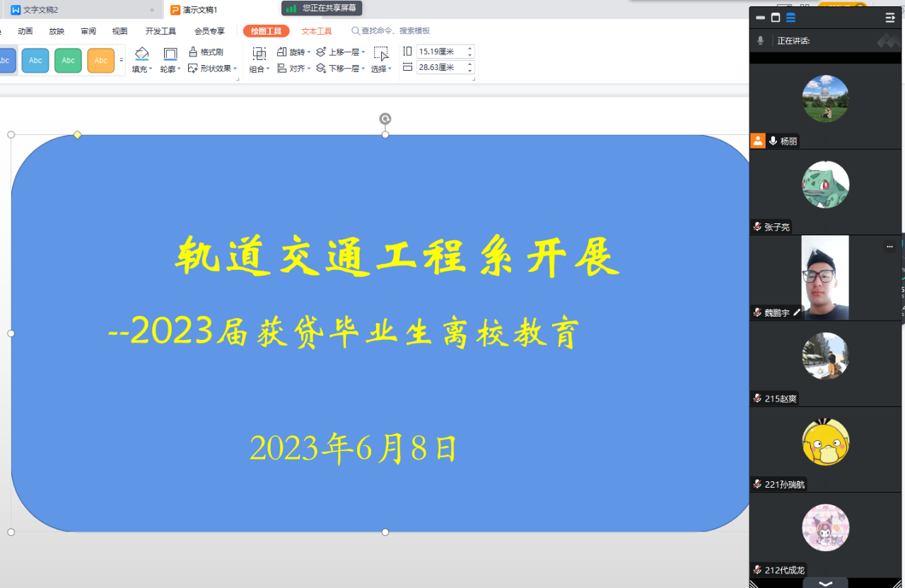Screen dimensions: 905x588
Task: Click the list layout icon in meeting panel
Action: click(x=790, y=18)
